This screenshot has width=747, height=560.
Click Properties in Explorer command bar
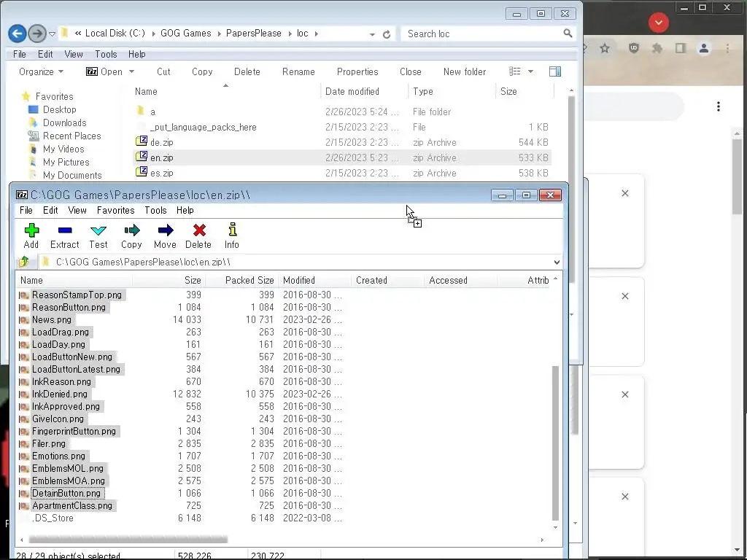pyautogui.click(x=357, y=72)
